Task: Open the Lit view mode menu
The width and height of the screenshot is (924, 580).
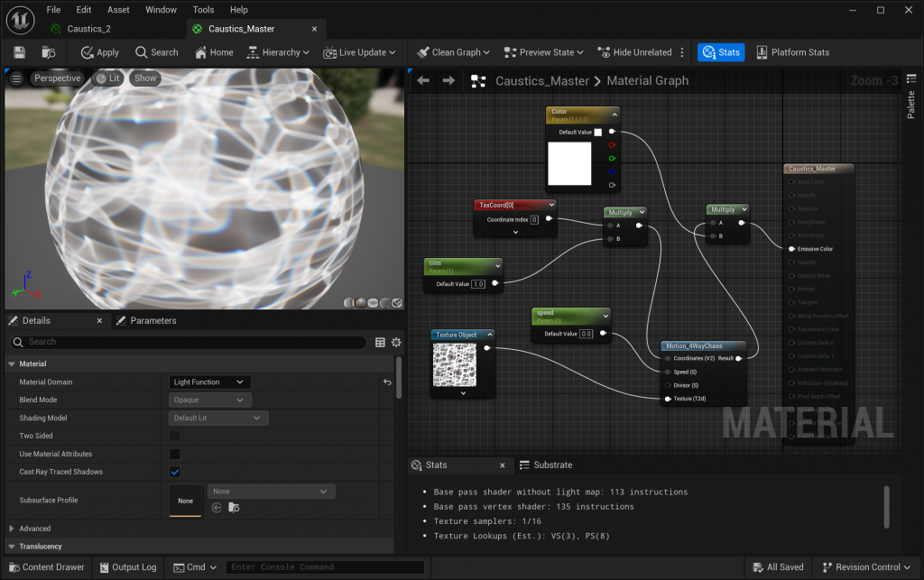Action: pos(108,78)
